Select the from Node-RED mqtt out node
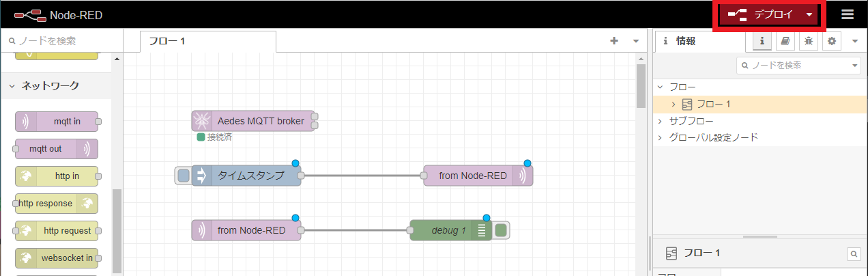The height and width of the screenshot is (276, 868). tap(478, 176)
